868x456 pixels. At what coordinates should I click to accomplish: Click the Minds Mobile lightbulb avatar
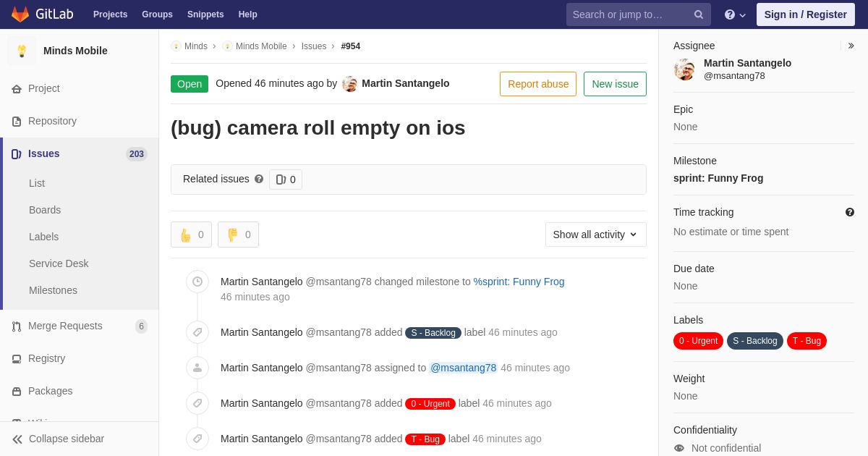coord(22,51)
